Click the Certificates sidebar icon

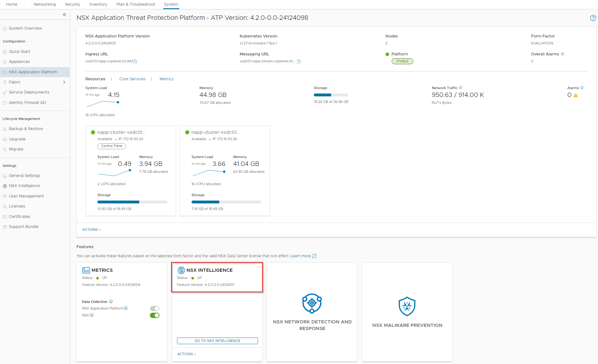pyautogui.click(x=5, y=217)
